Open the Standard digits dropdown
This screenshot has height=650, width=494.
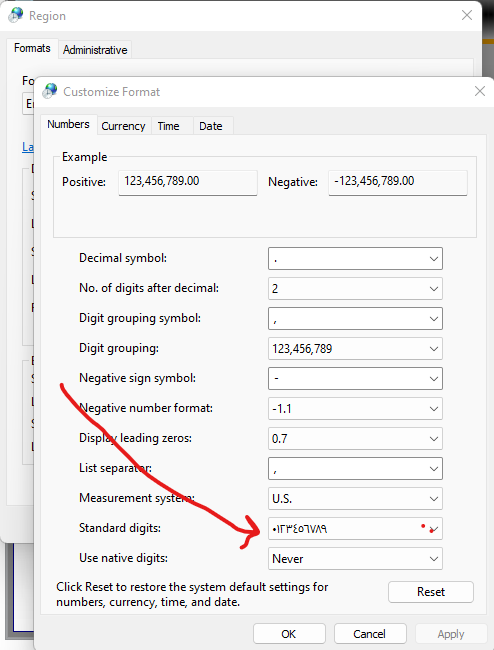tap(355, 529)
